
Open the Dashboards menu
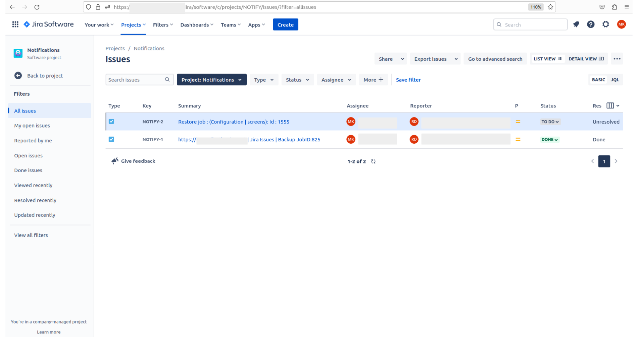point(197,25)
